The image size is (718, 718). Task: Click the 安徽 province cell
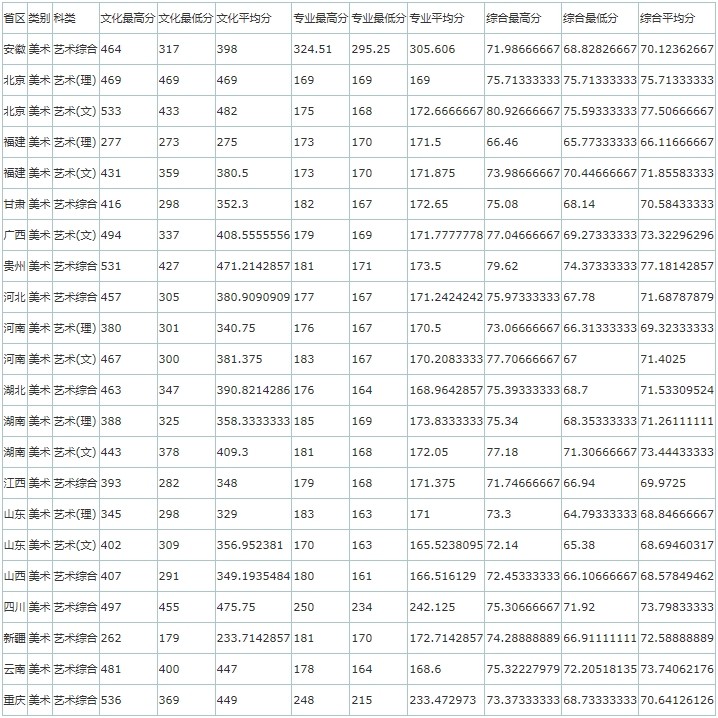point(14,49)
